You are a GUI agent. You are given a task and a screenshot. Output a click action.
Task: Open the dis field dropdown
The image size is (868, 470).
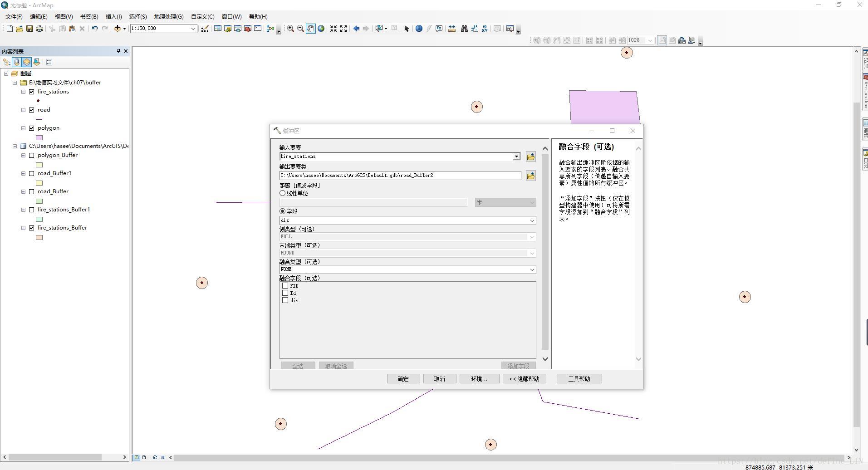[532, 220]
